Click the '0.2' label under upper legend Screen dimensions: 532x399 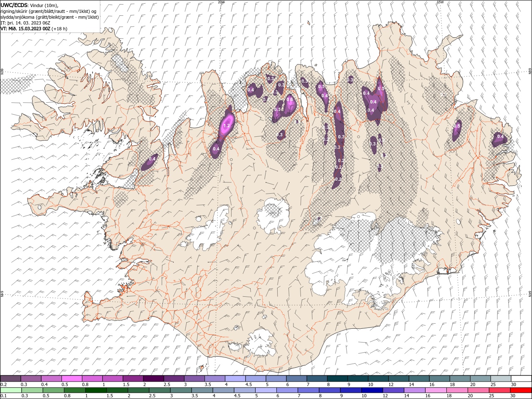pos(4,384)
